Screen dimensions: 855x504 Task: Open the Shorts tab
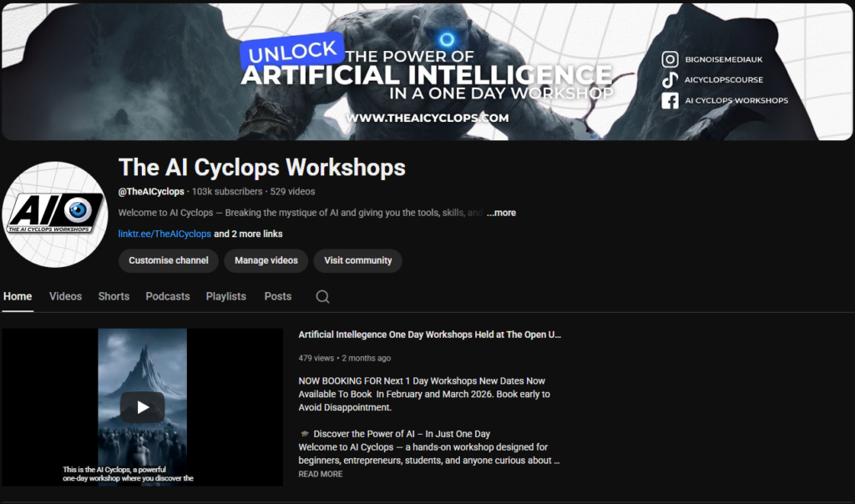(114, 296)
